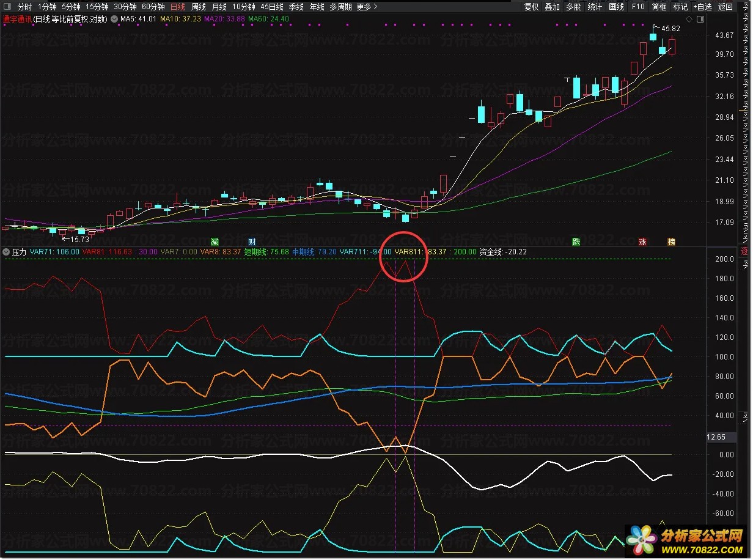Select the 30分钟 period
Viewport: 753px width, 560px height.
(x=125, y=7)
